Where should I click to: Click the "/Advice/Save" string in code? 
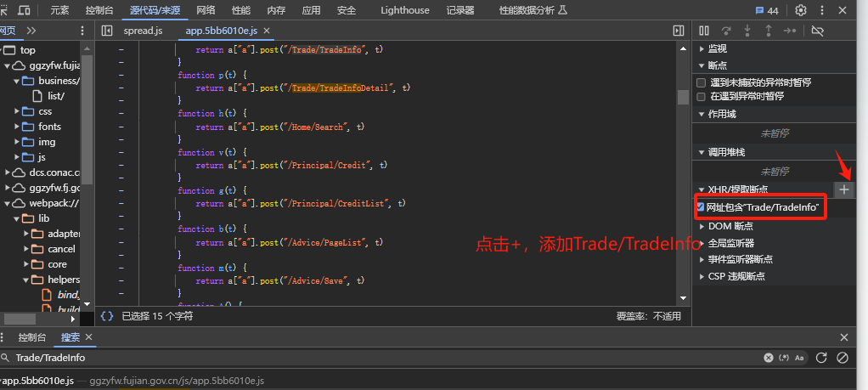click(x=316, y=281)
